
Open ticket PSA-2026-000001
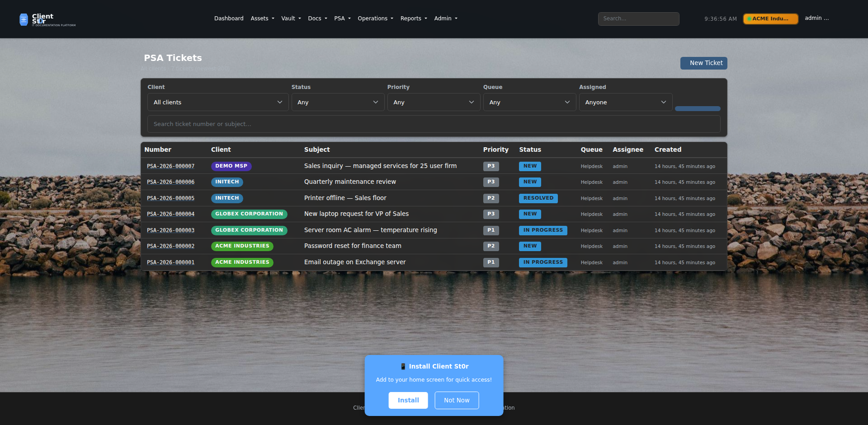(x=170, y=262)
